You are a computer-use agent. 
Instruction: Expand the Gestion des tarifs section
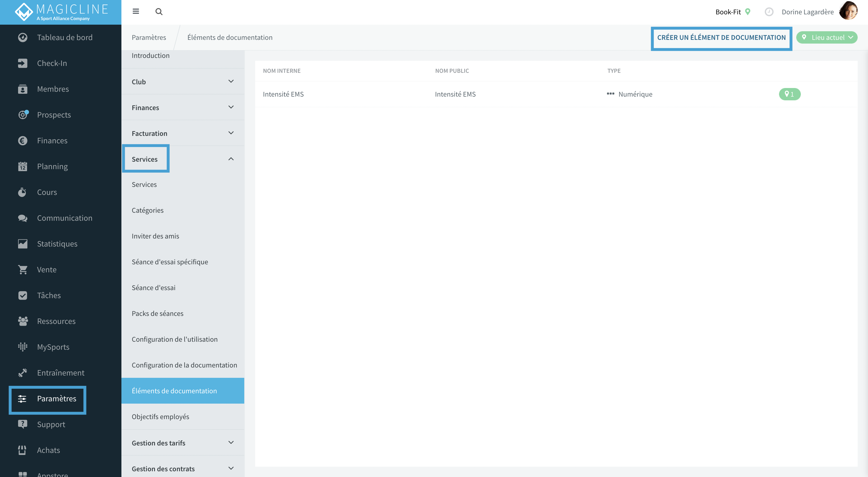183,443
